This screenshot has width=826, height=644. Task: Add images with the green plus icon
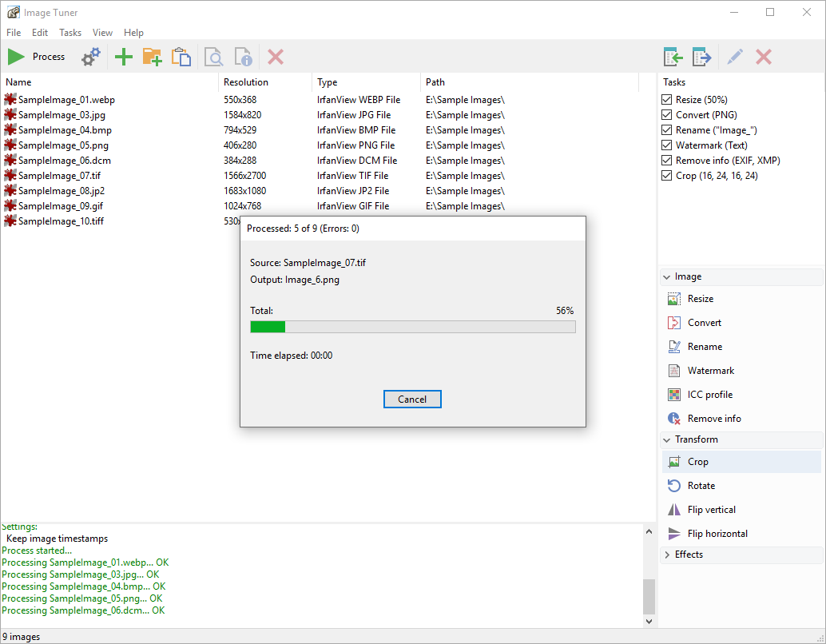click(x=123, y=57)
